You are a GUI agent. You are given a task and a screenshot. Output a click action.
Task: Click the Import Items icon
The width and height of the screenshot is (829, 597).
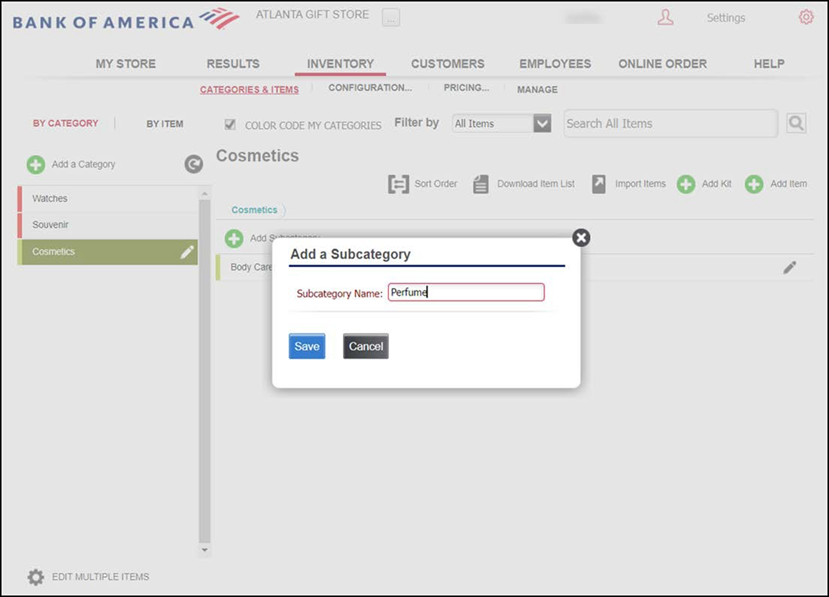[599, 184]
